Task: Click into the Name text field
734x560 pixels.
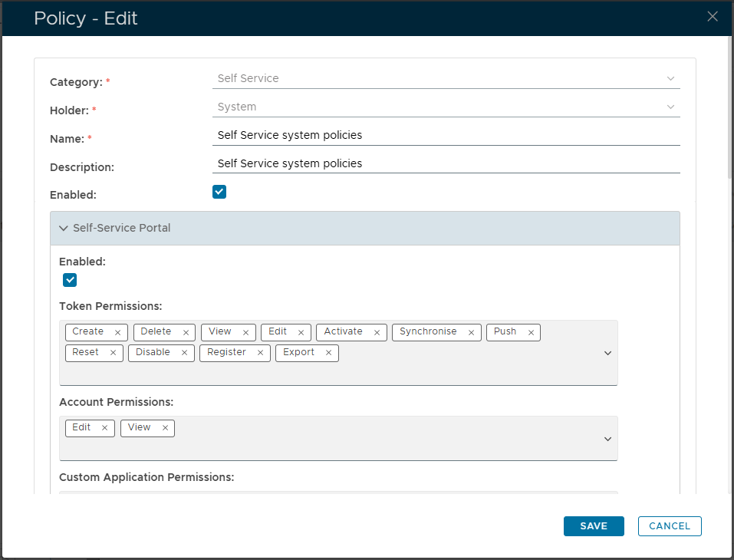Action: [x=446, y=135]
